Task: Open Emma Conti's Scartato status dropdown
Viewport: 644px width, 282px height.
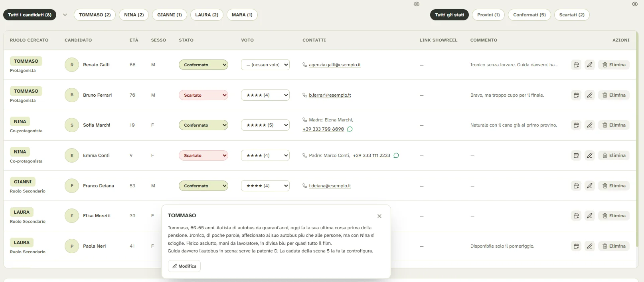Action: (203, 155)
